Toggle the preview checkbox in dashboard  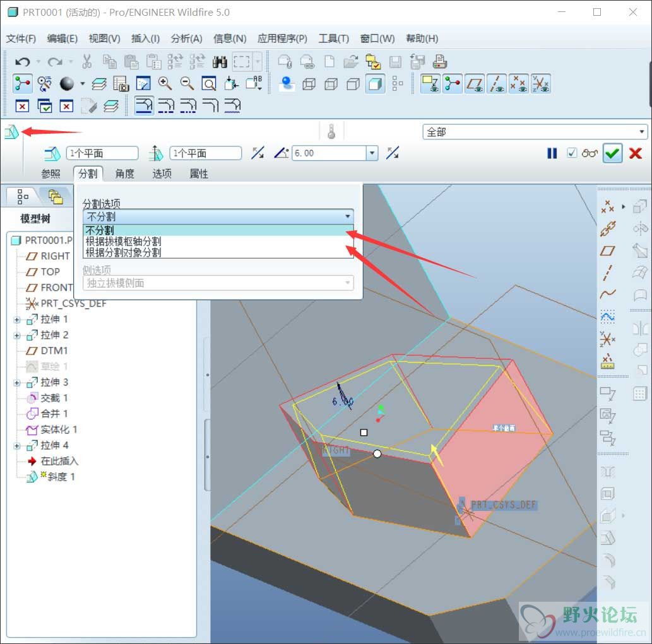(572, 153)
